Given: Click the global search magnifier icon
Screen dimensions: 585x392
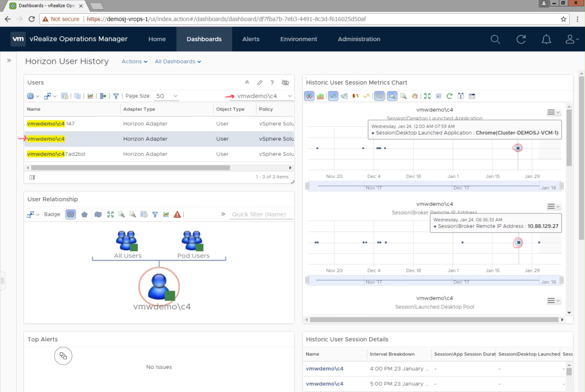Looking at the screenshot, I should [x=495, y=40].
